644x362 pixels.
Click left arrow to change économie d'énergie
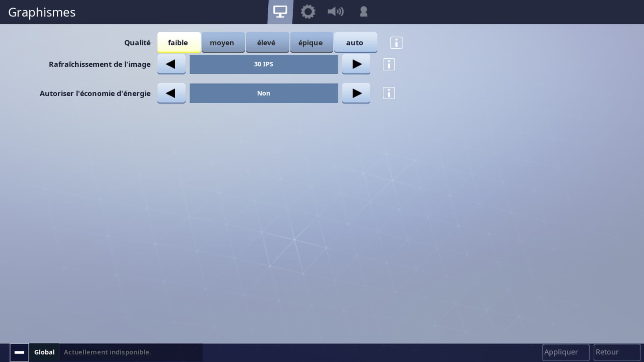[x=171, y=93]
